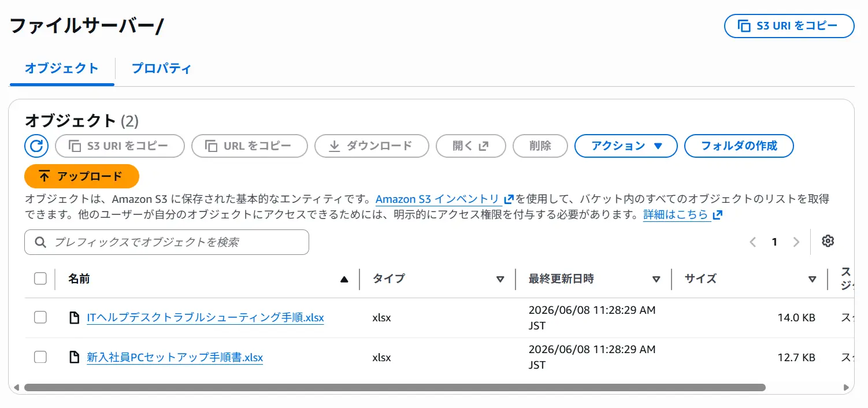Click the オブジェクト (2) section heading
This screenshot has width=868, height=408.
[82, 120]
